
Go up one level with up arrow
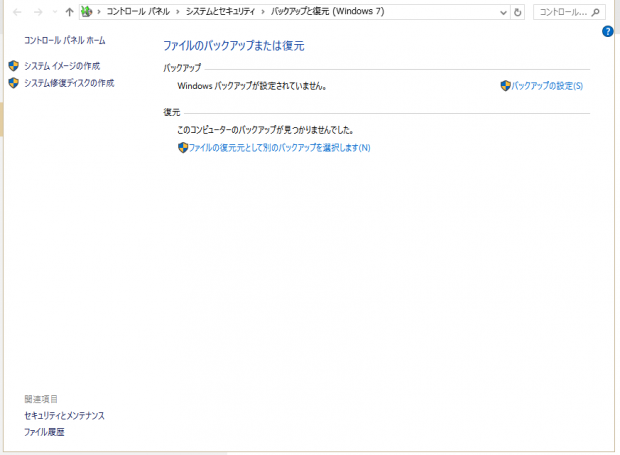[x=70, y=12]
